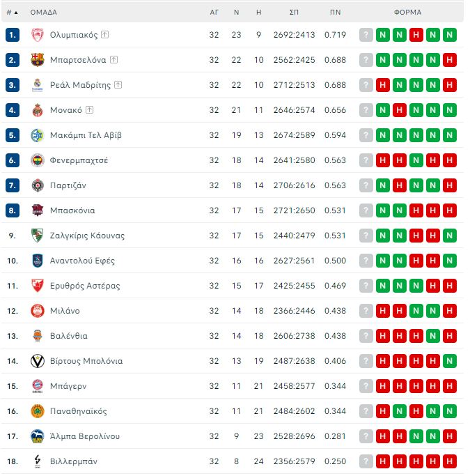Open the Ζαλγκίρις Κάουνας team link

pos(87,236)
